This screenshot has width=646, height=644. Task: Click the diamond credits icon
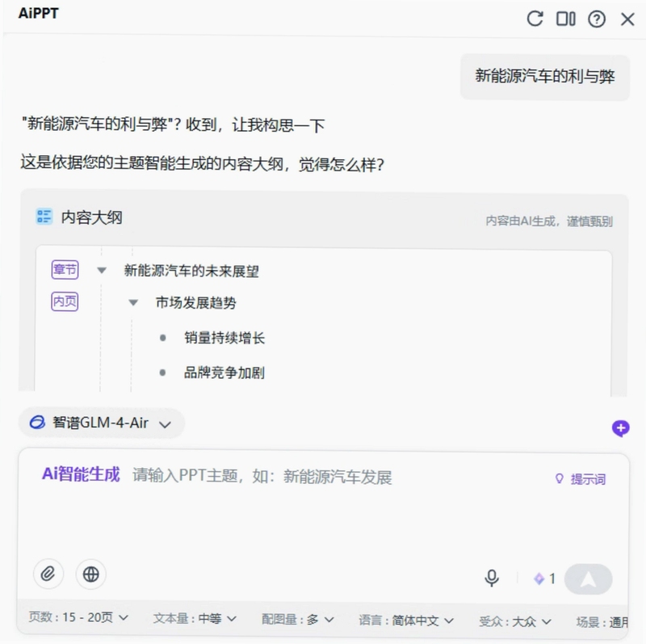coord(539,579)
